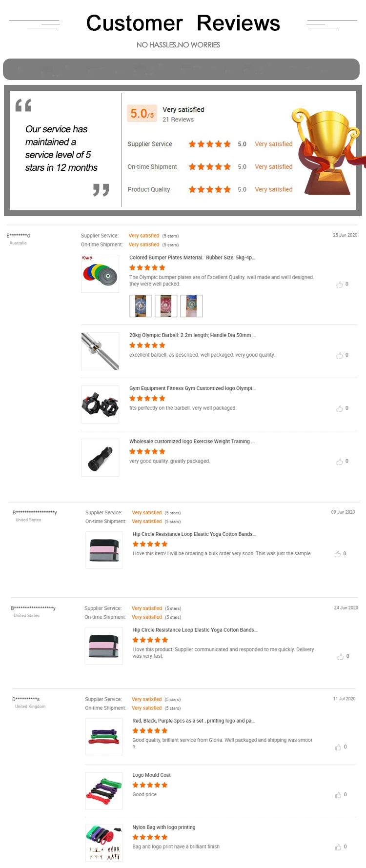Click the On-time Shipment star rating

[x=209, y=166]
